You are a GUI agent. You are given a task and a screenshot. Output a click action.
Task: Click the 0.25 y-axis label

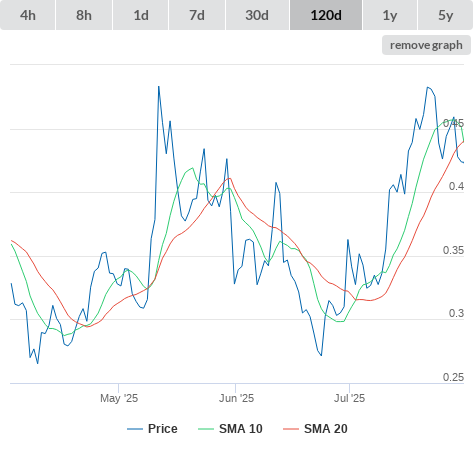click(x=453, y=377)
